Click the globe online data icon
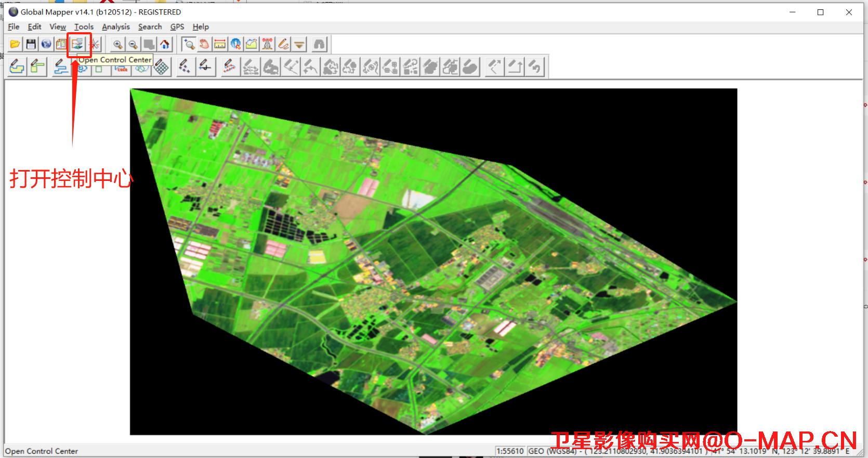Viewport: 868px width, 458px height. (46, 45)
